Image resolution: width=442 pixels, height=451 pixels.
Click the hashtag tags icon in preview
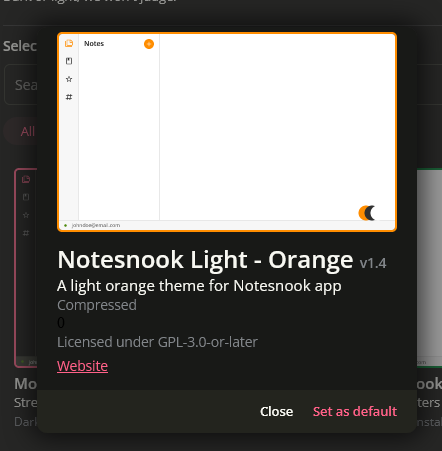pyautogui.click(x=69, y=97)
